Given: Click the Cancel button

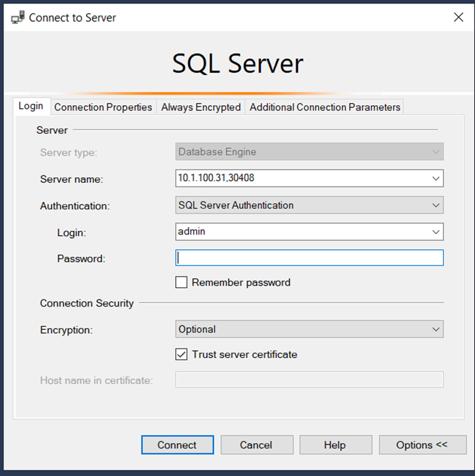Looking at the screenshot, I should [x=257, y=445].
